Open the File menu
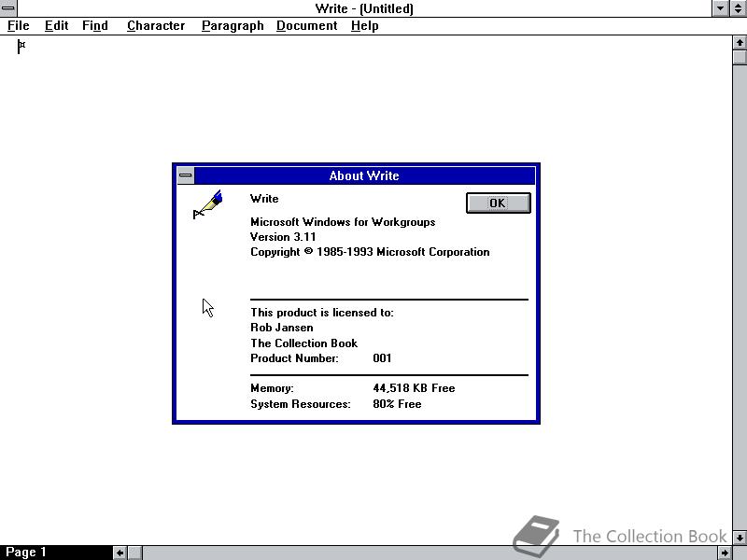The height and width of the screenshot is (560, 747). point(19,26)
